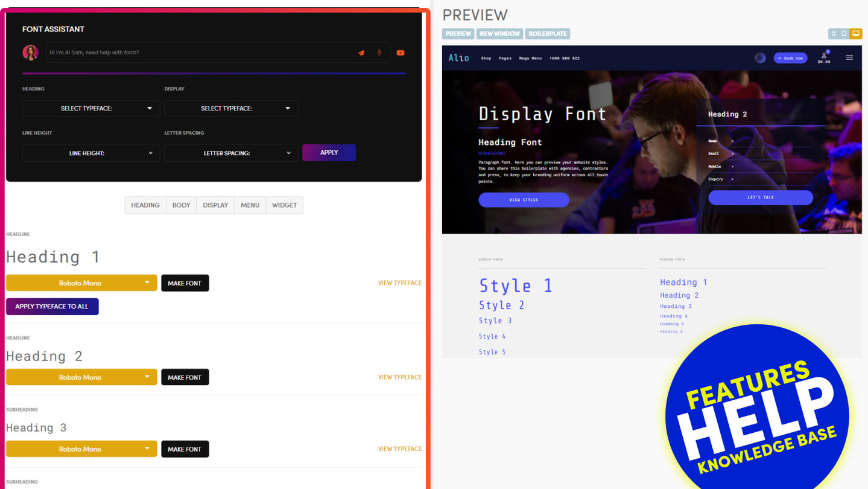This screenshot has height=489, width=868.
Task: Click the purple Apply button
Action: pyautogui.click(x=329, y=153)
